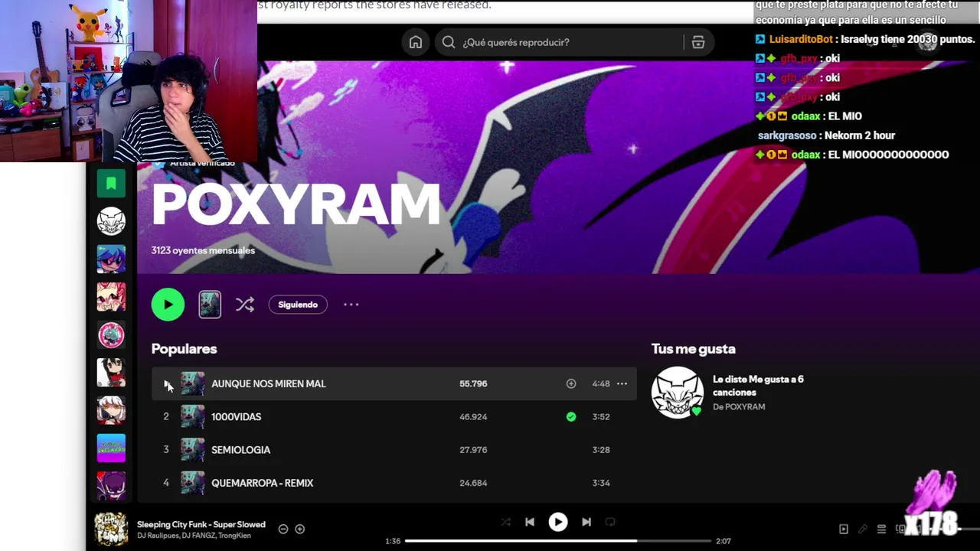Click the POXYRAM artist name title
Viewport: 980px width, 551px height.
pos(296,205)
